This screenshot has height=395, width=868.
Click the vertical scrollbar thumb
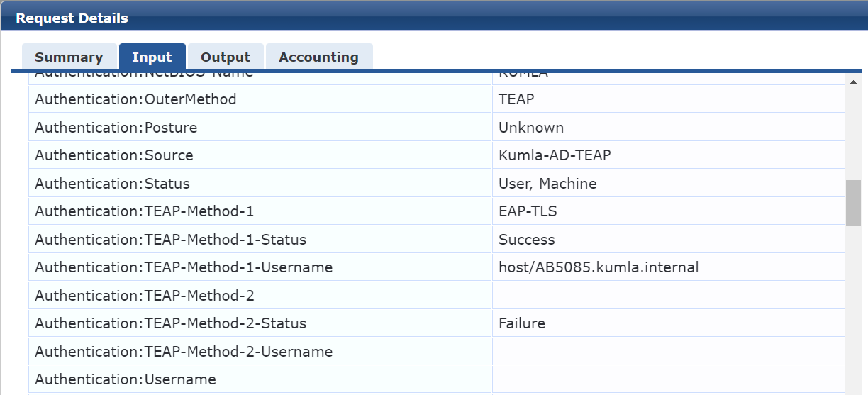coord(853,203)
